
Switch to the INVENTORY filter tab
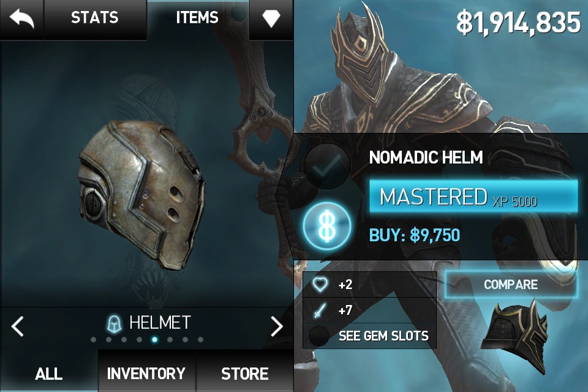[146, 373]
